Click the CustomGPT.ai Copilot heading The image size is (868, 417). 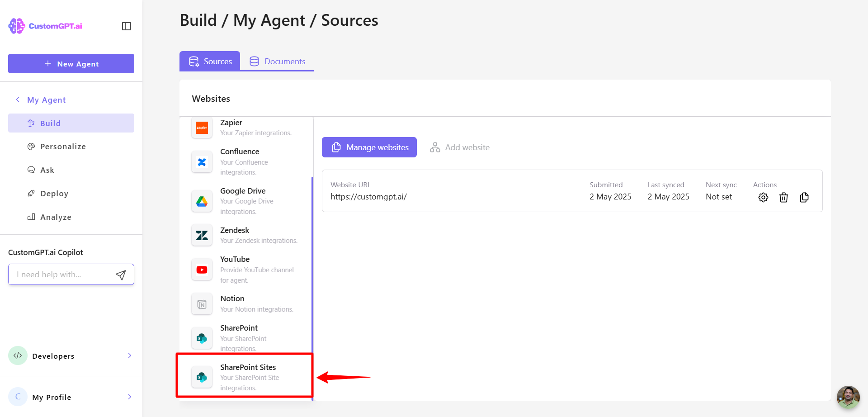pyautogui.click(x=46, y=252)
